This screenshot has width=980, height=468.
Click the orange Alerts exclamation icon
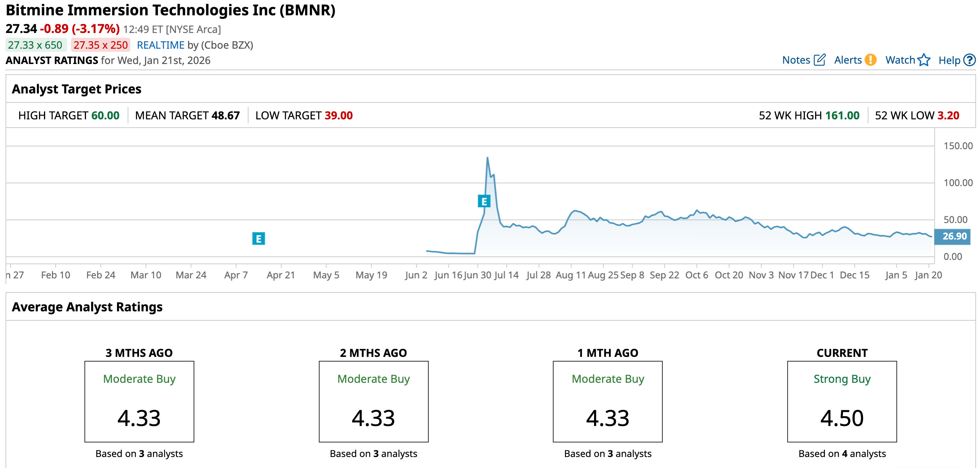[x=870, y=60]
